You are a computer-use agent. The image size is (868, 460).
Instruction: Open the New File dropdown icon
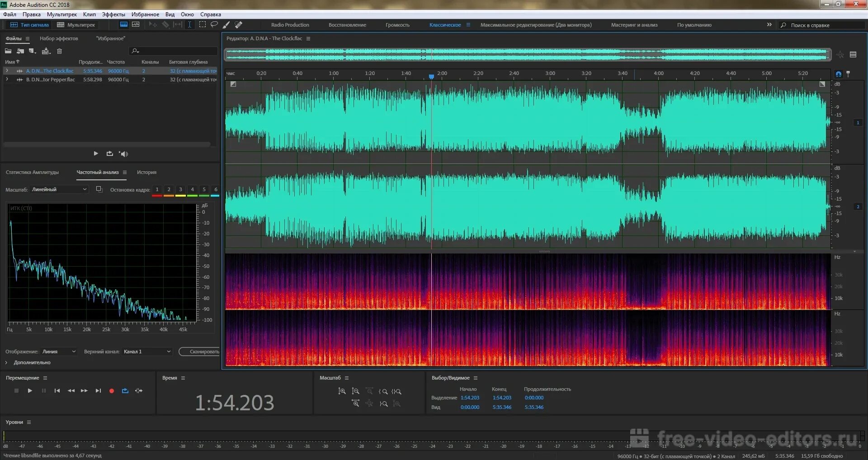click(x=33, y=51)
